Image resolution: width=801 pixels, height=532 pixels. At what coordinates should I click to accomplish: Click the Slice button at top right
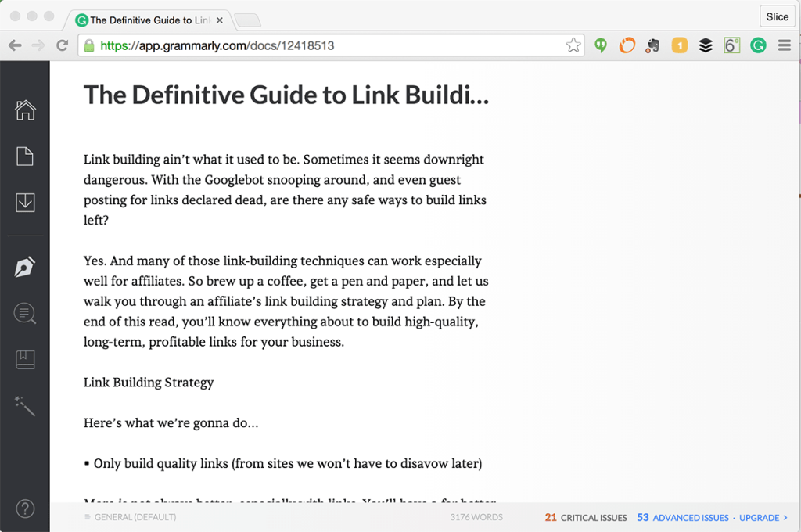tap(777, 17)
